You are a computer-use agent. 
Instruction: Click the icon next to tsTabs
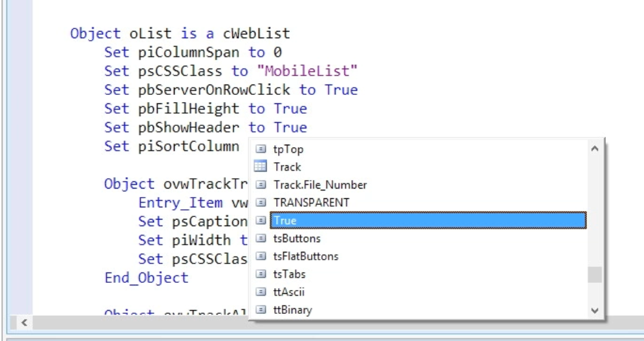tap(261, 274)
